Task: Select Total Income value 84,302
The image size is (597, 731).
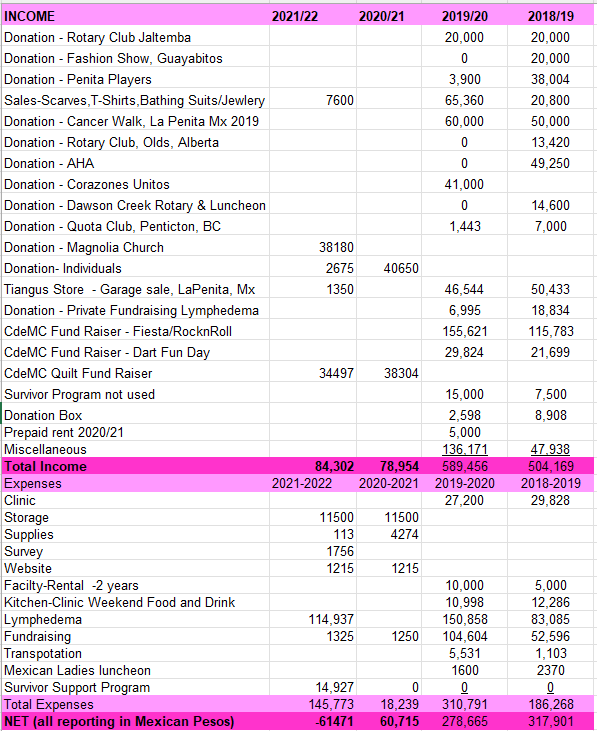Action: coord(313,466)
